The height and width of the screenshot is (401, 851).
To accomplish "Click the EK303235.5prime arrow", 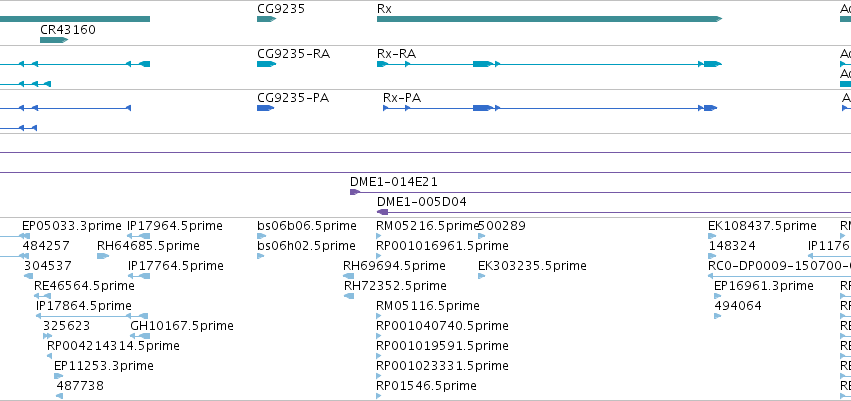I will click(481, 276).
